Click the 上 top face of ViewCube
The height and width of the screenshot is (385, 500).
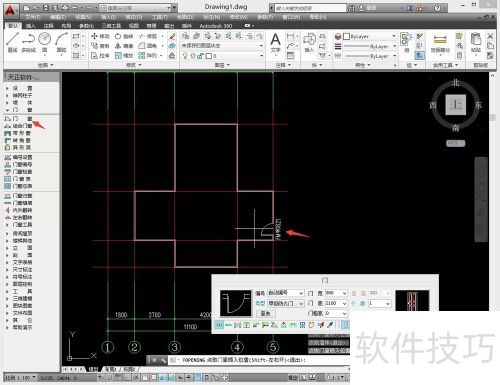[456, 105]
